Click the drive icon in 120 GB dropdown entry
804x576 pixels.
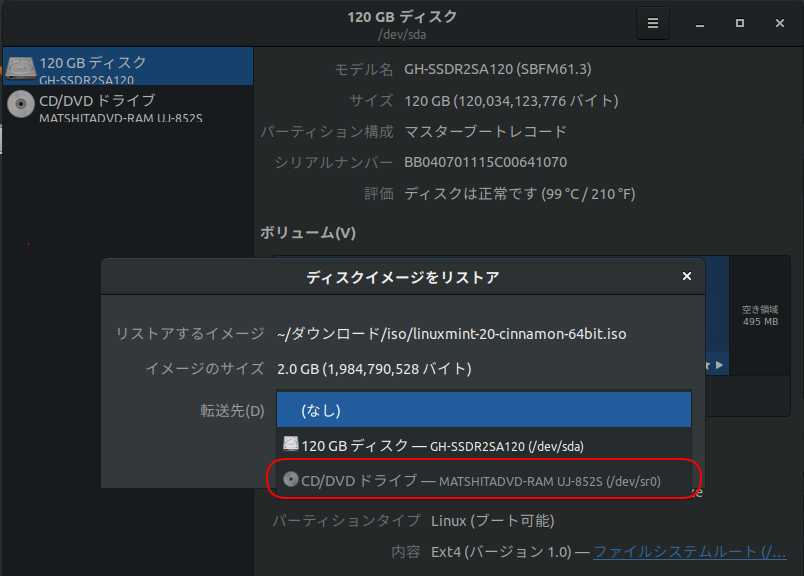[x=291, y=443]
